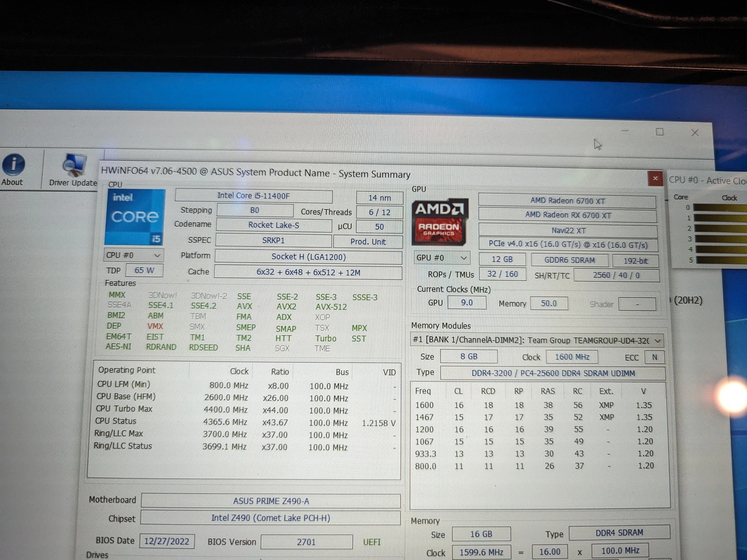
Task: Click the Prod. Unit label
Action: pyautogui.click(x=367, y=241)
